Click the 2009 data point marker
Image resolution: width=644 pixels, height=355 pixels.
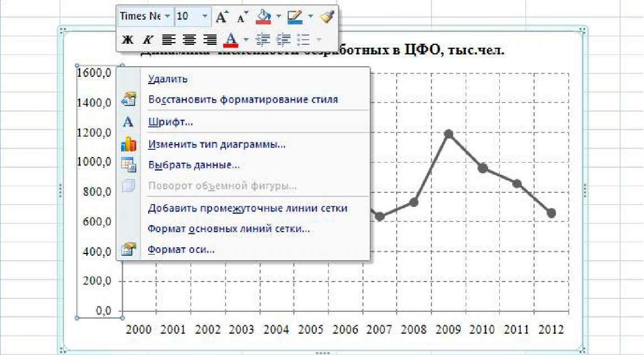click(x=449, y=134)
